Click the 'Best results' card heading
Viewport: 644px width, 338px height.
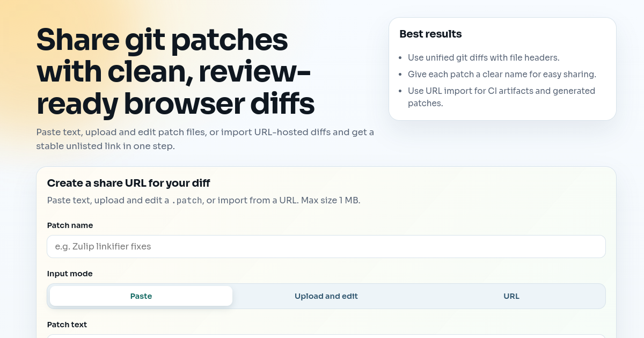click(x=430, y=34)
